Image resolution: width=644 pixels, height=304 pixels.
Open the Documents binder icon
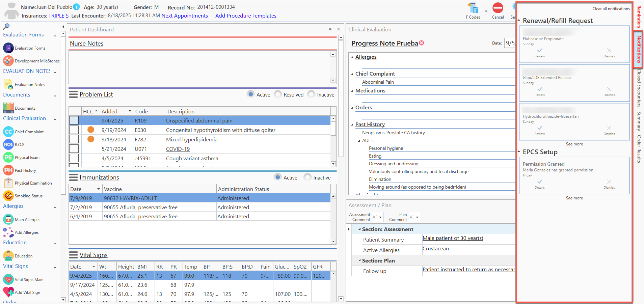[8, 108]
